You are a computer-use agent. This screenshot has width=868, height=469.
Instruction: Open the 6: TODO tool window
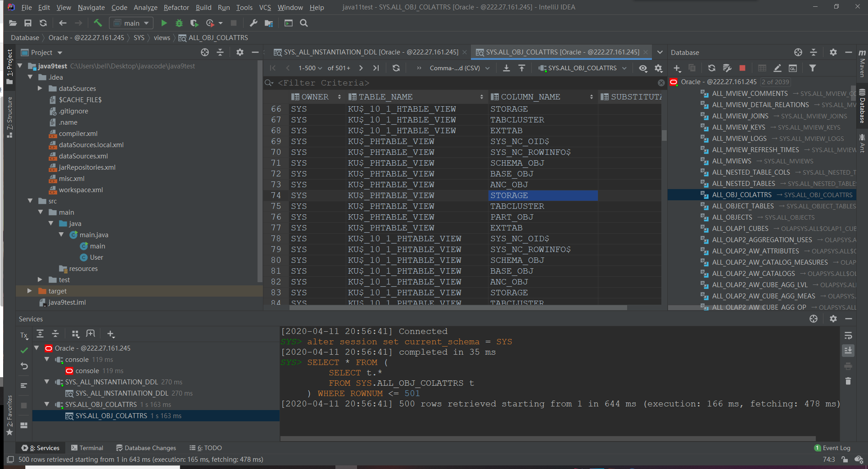pyautogui.click(x=206, y=448)
